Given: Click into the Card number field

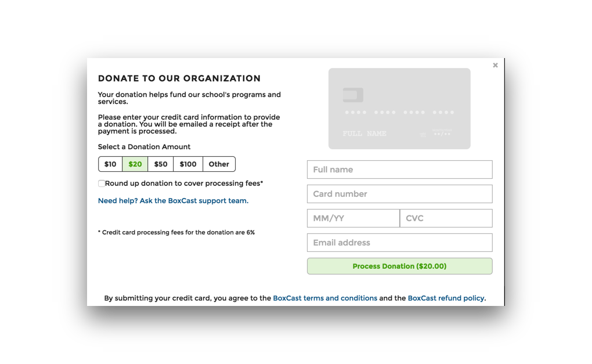Looking at the screenshot, I should (399, 194).
